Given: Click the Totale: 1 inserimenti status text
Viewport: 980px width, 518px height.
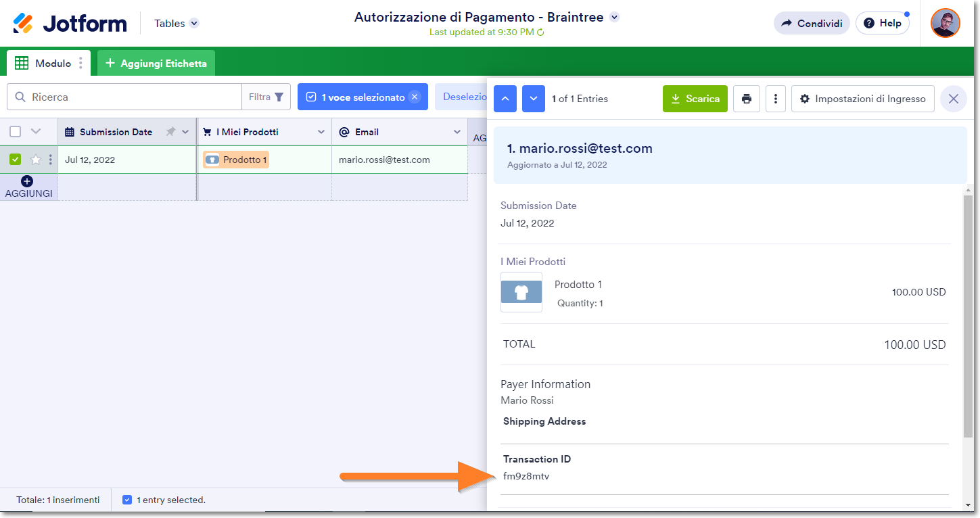Looking at the screenshot, I should [x=58, y=500].
